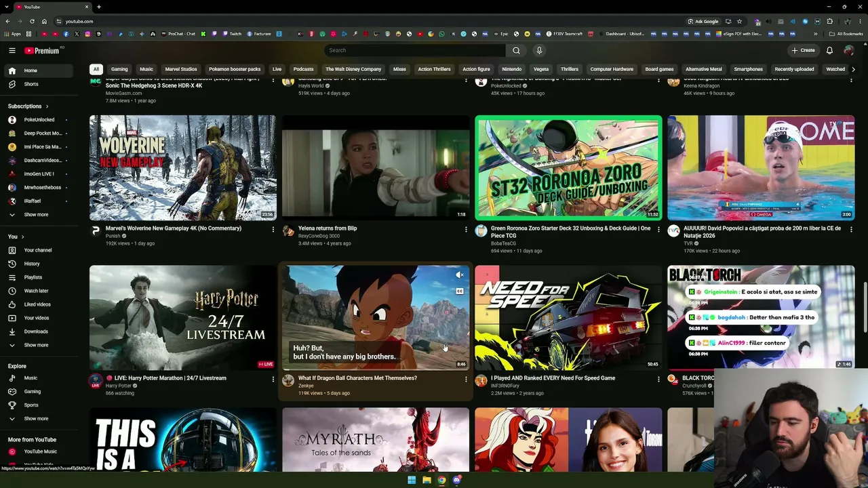The height and width of the screenshot is (488, 868).
Task: Select the Pokemon booster packs chip
Action: coord(235,69)
